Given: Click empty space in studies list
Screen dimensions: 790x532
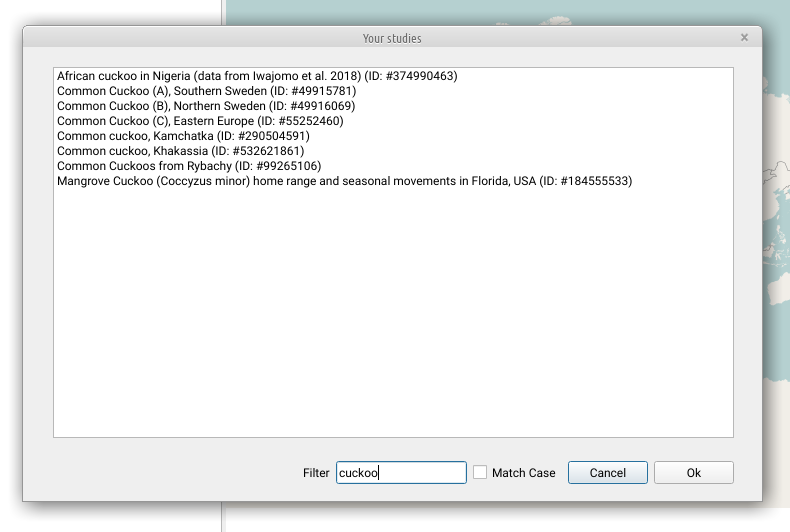Looking at the screenshot, I should pos(392,320).
